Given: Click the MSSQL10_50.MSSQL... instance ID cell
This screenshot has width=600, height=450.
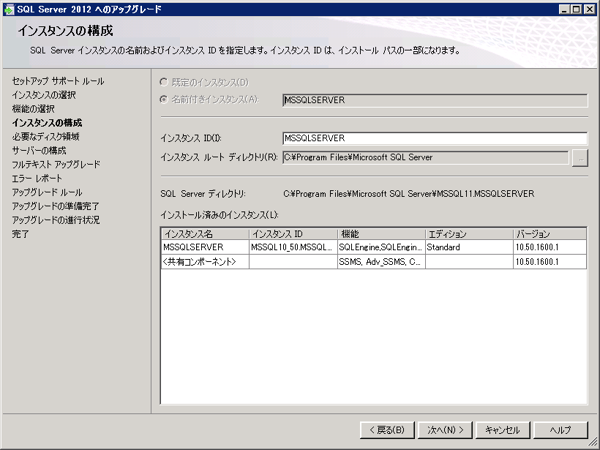Looking at the screenshot, I should coord(293,247).
